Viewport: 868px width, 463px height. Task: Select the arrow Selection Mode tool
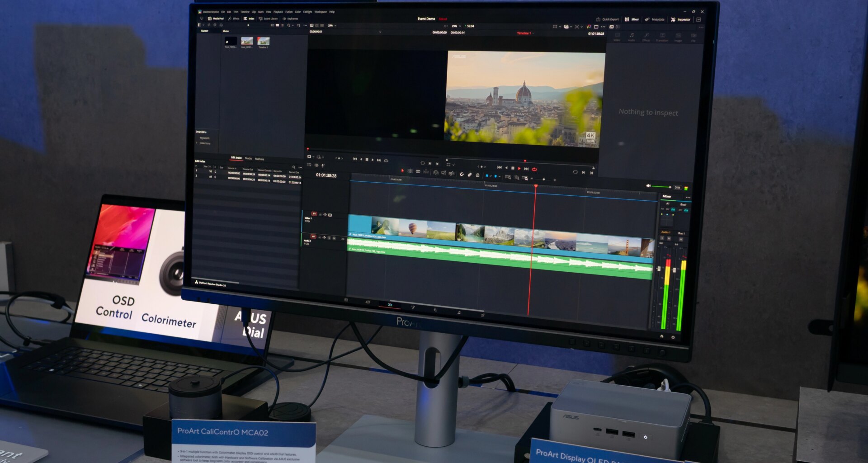pos(402,170)
